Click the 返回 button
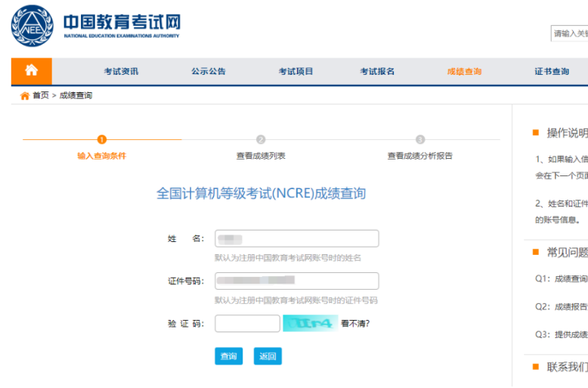Viewport: 588px width, 388px height. (268, 356)
